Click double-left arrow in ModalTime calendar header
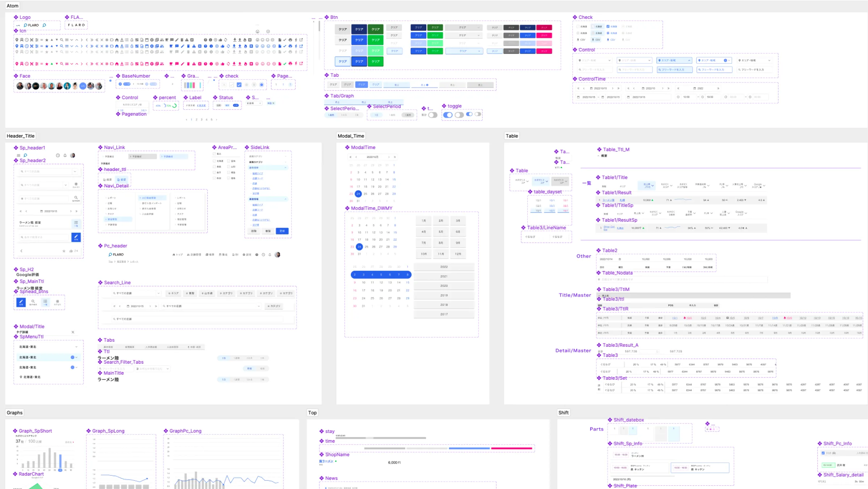Viewport: 868px width, 489px height. click(x=350, y=157)
